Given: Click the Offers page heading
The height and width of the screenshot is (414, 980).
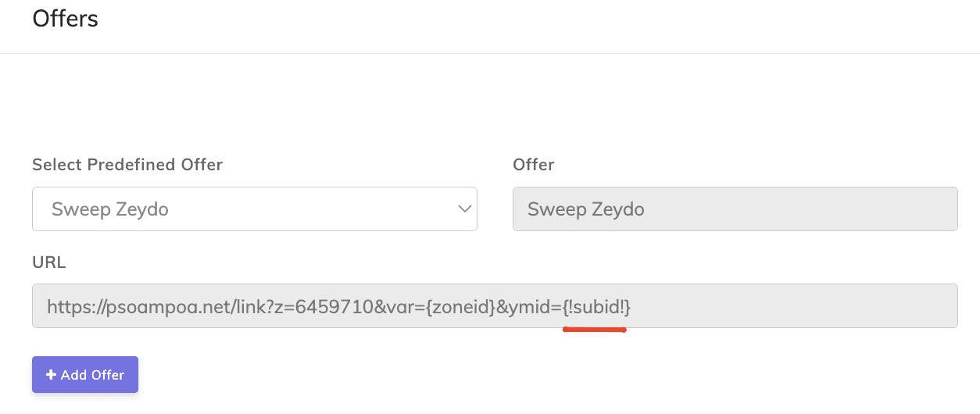Looking at the screenshot, I should 66,18.
